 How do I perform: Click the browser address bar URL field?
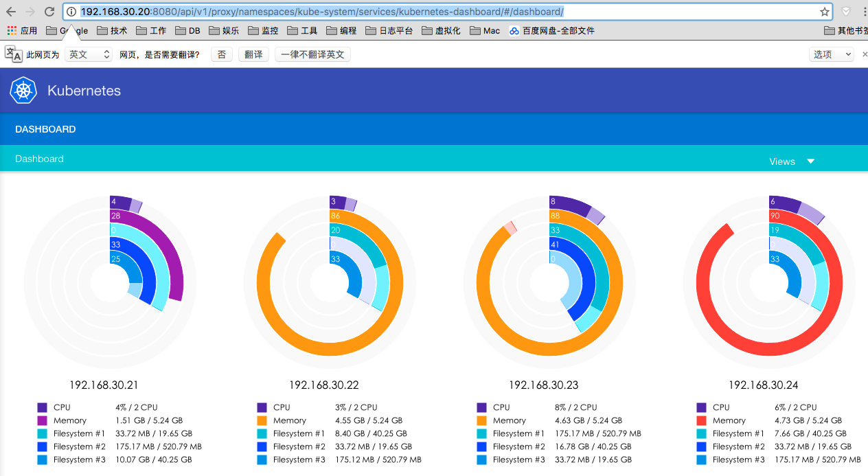pyautogui.click(x=446, y=12)
